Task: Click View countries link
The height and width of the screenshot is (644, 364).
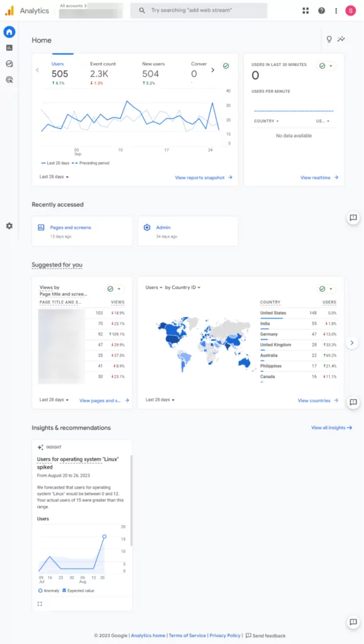Action: (x=318, y=401)
